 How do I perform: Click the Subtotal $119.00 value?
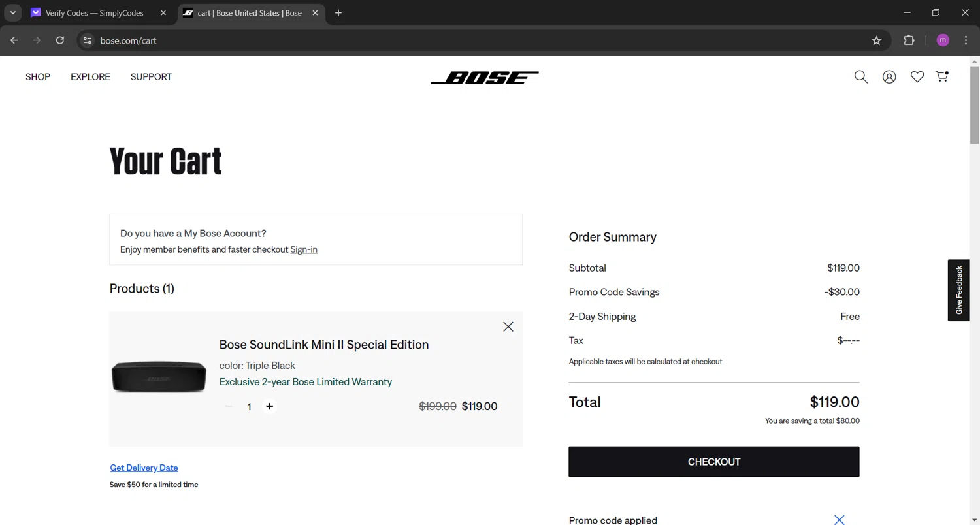tap(843, 268)
